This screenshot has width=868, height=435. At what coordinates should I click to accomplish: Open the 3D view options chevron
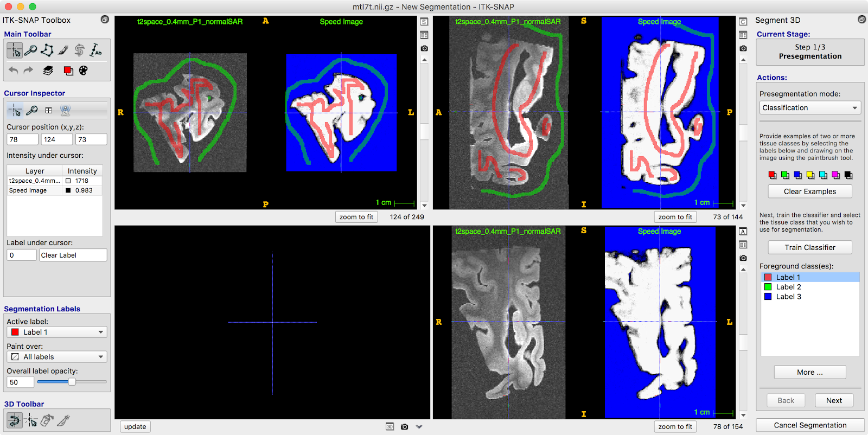pyautogui.click(x=419, y=427)
